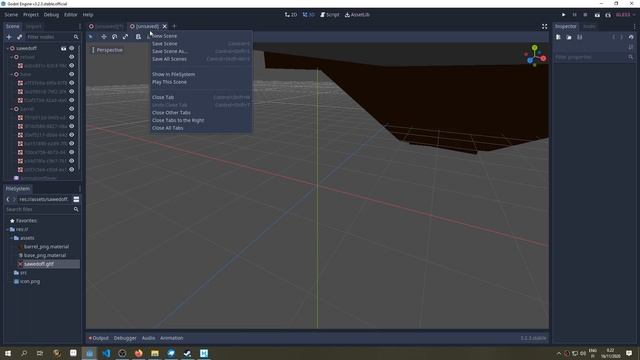
Task: Click the blue Z axis on view gizmo
Action: (530, 60)
